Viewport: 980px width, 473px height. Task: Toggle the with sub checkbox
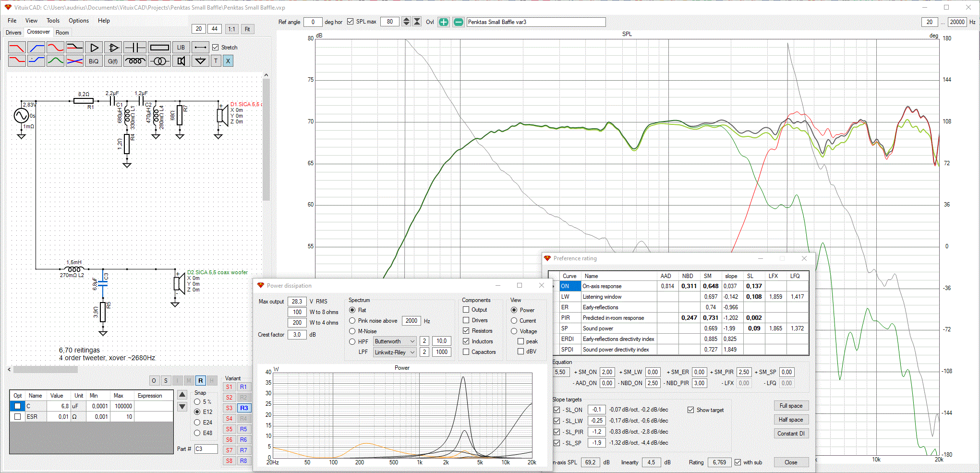point(738,462)
